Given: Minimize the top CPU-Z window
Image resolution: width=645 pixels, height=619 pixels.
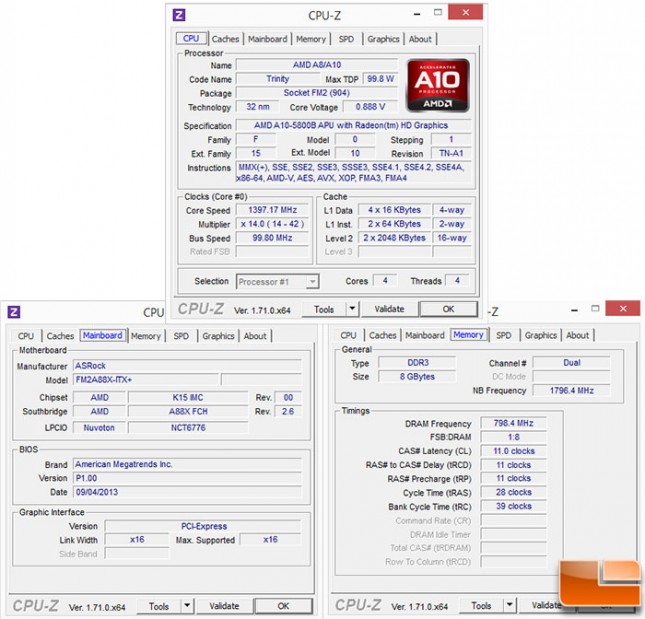Looking at the screenshot, I should (417, 13).
